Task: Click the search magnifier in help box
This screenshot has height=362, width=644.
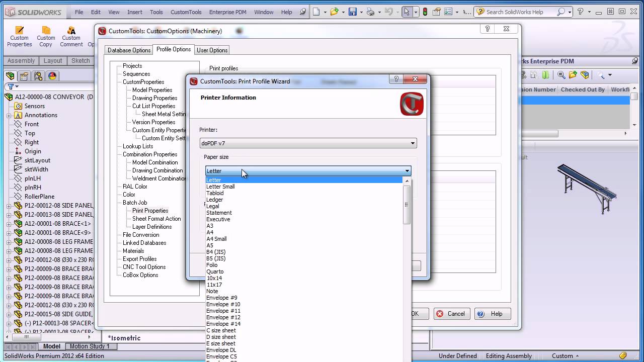Action: click(x=561, y=12)
